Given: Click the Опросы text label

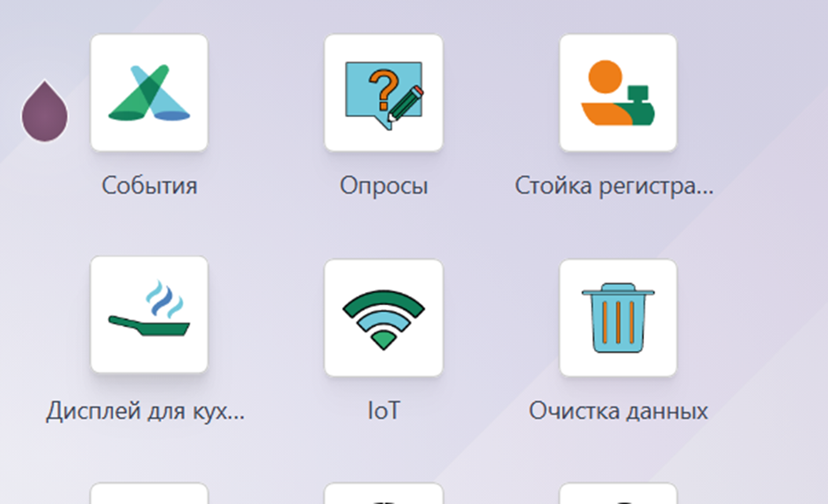Looking at the screenshot, I should tap(384, 186).
